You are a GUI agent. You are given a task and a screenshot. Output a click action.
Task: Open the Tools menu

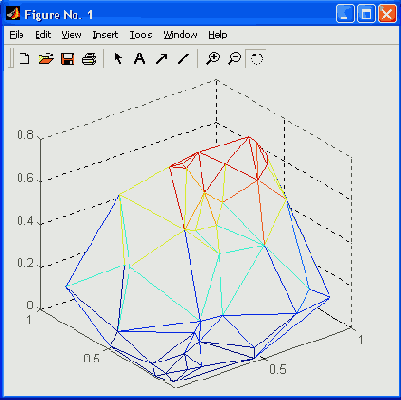[x=141, y=35]
